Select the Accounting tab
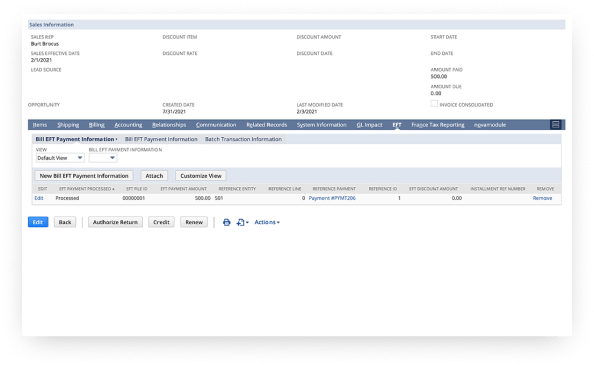The width and height of the screenshot is (594, 367). [128, 125]
